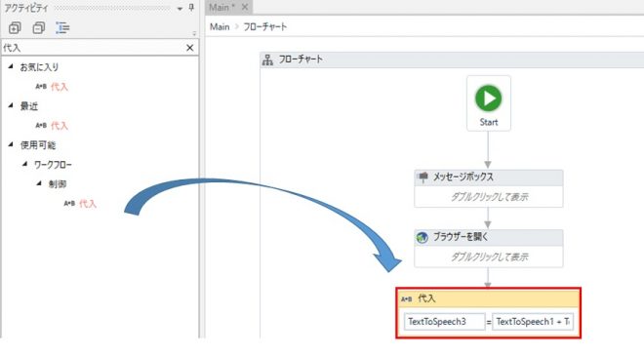Image resolution: width=644 pixels, height=356 pixels.
Task: Click the フローチャート header icon
Action: click(x=267, y=59)
